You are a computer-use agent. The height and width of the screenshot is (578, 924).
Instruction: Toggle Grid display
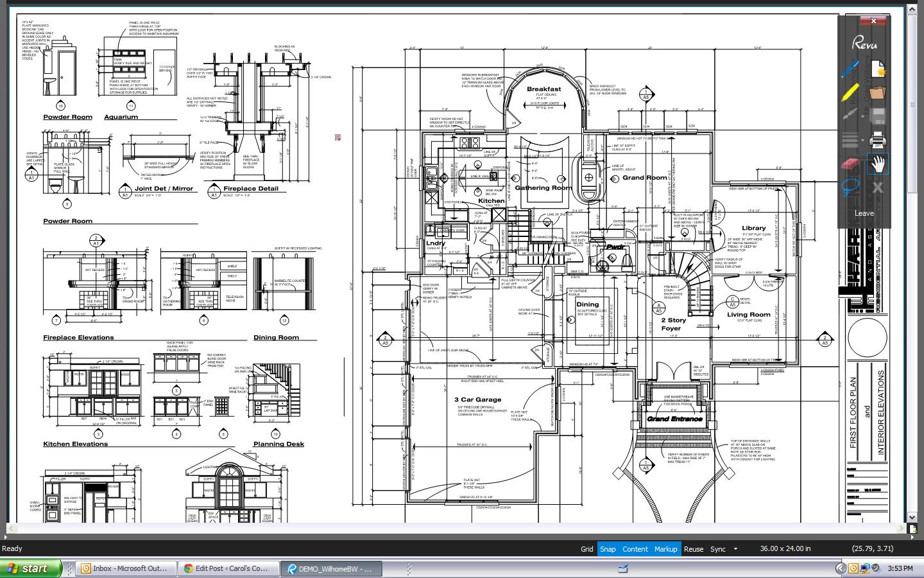pyautogui.click(x=586, y=549)
